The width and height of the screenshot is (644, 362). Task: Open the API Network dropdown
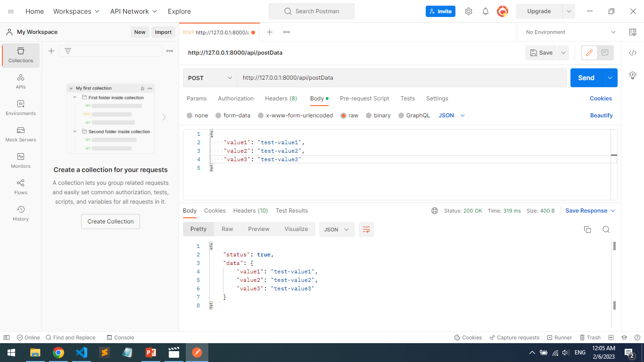click(134, 11)
